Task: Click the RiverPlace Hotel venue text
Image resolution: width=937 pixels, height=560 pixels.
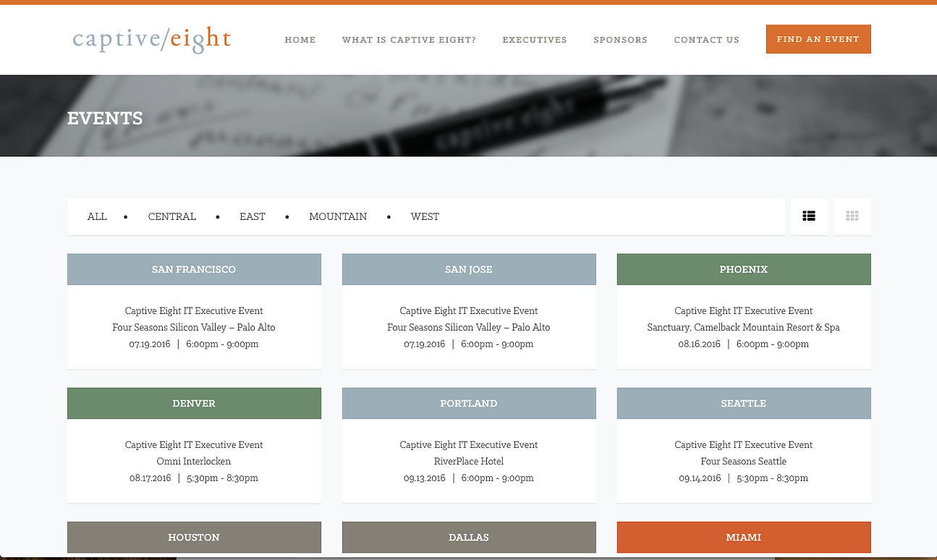Action: pyautogui.click(x=469, y=461)
